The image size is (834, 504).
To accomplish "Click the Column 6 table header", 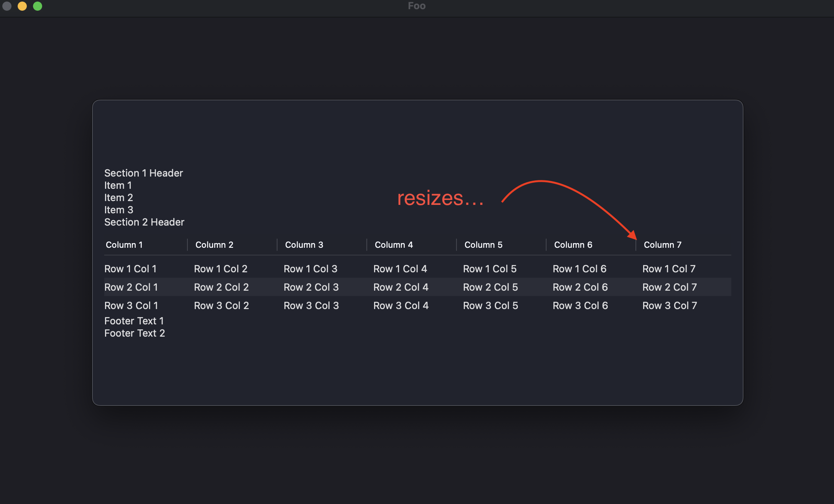I will (x=573, y=245).
